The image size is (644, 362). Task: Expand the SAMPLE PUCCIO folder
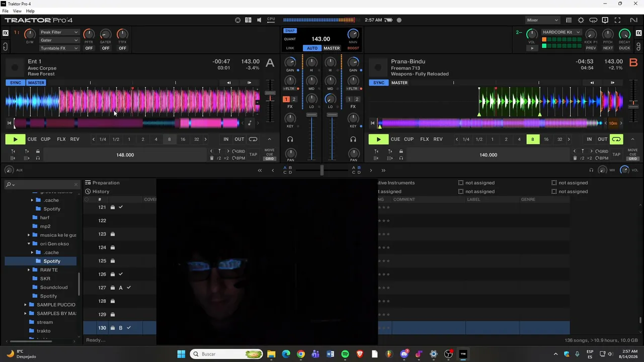25,305
